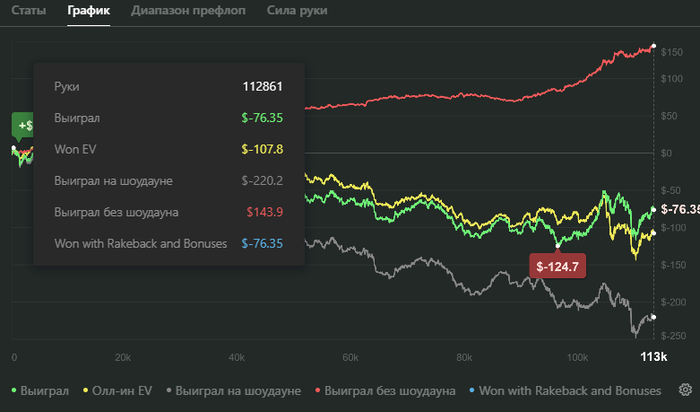Image resolution: width=700 pixels, height=412 pixels.
Task: Click the yellow EV line endpoint dot
Action: coord(654,233)
